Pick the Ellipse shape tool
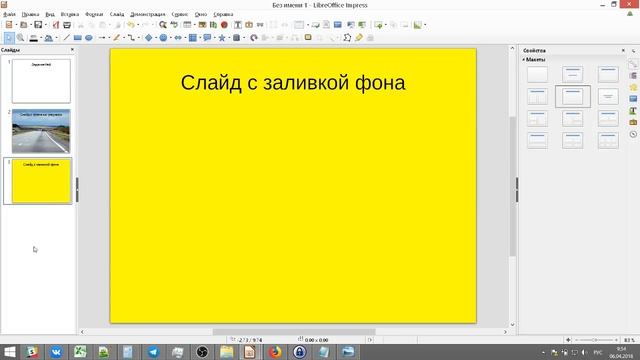This screenshot has width=640, height=360. click(x=89, y=38)
